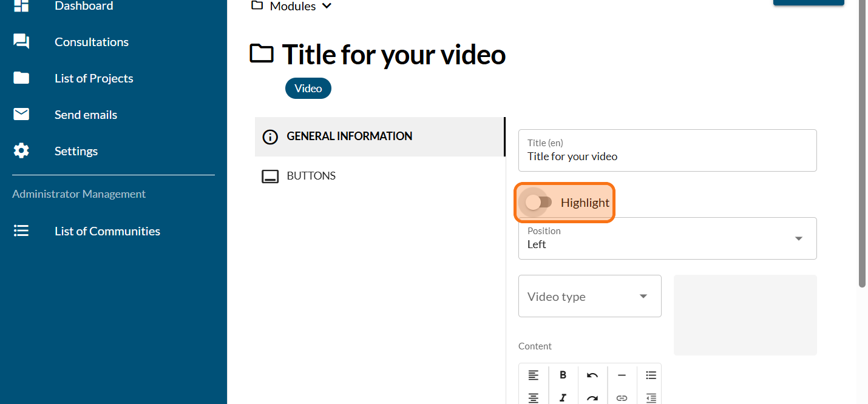868x404 pixels.
Task: Expand the Video type dropdown
Action: [589, 296]
